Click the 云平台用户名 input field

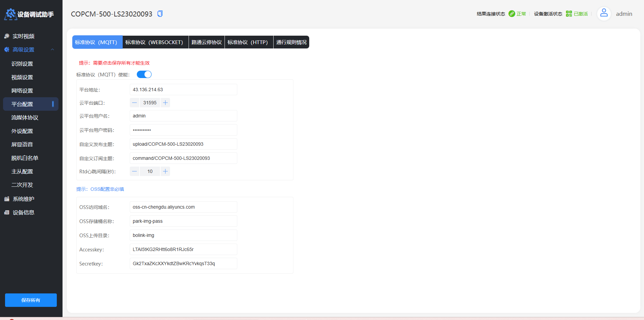click(x=184, y=116)
